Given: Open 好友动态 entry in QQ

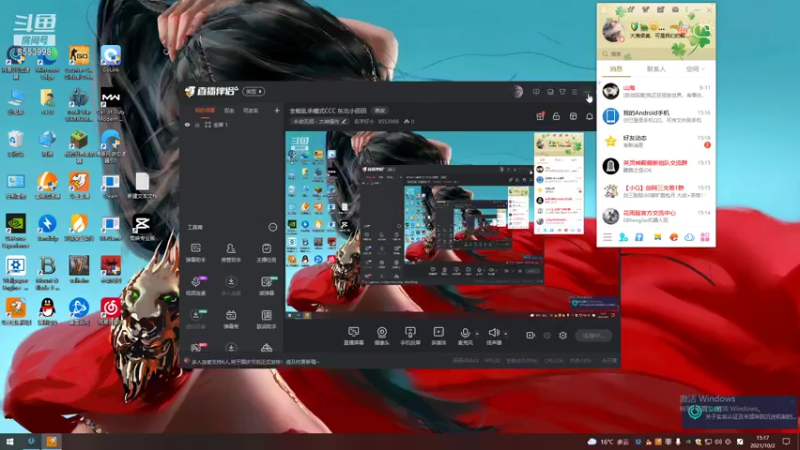Looking at the screenshot, I should click(656, 141).
